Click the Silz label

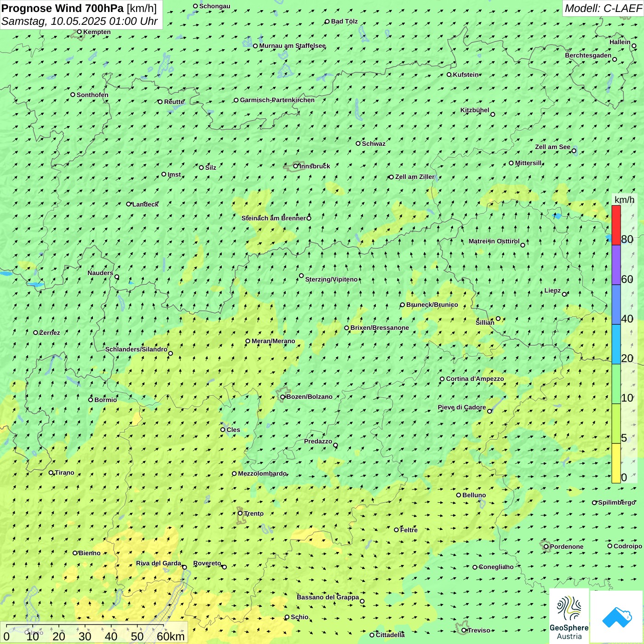point(211,167)
